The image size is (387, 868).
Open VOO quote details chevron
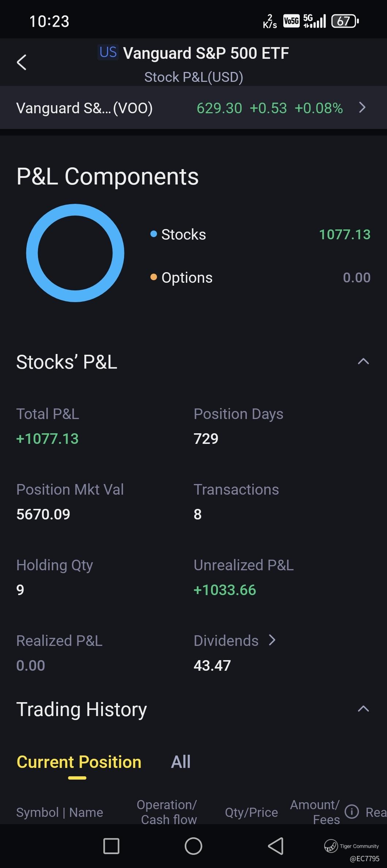tap(362, 107)
